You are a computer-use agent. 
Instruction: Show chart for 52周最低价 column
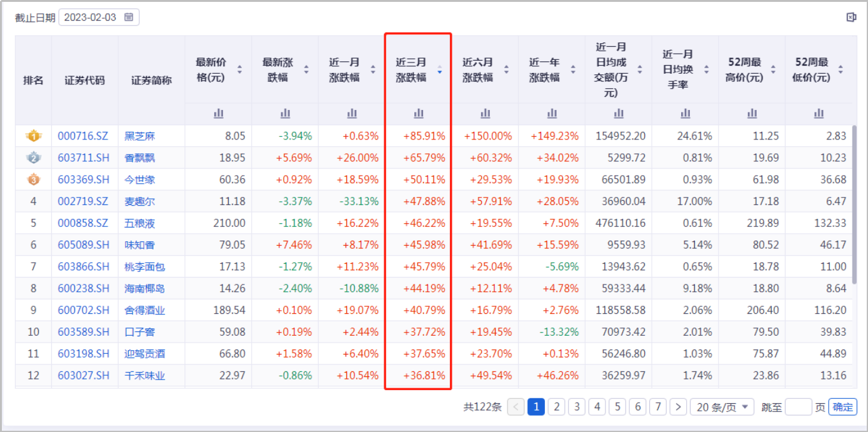coord(819,113)
